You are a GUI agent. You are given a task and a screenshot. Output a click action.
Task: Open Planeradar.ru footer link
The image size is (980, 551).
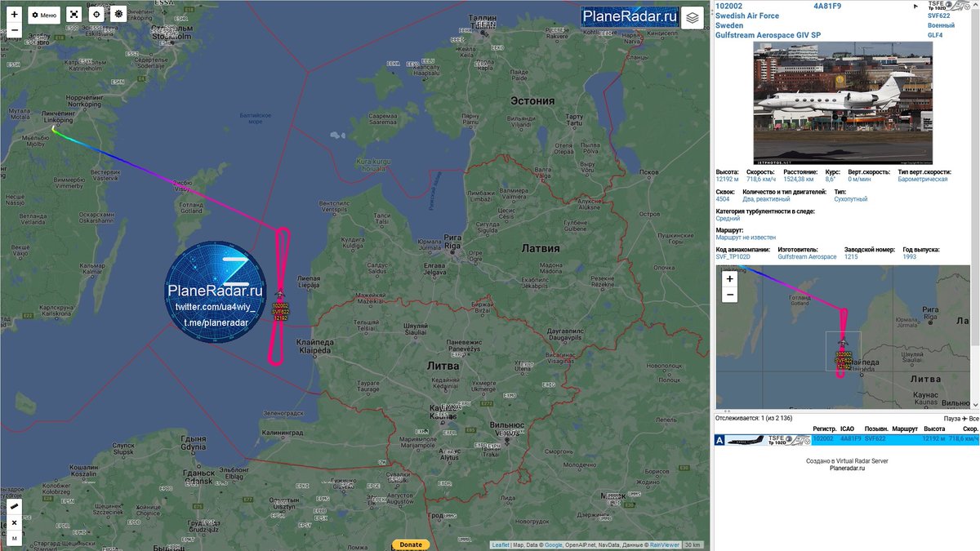tap(847, 469)
